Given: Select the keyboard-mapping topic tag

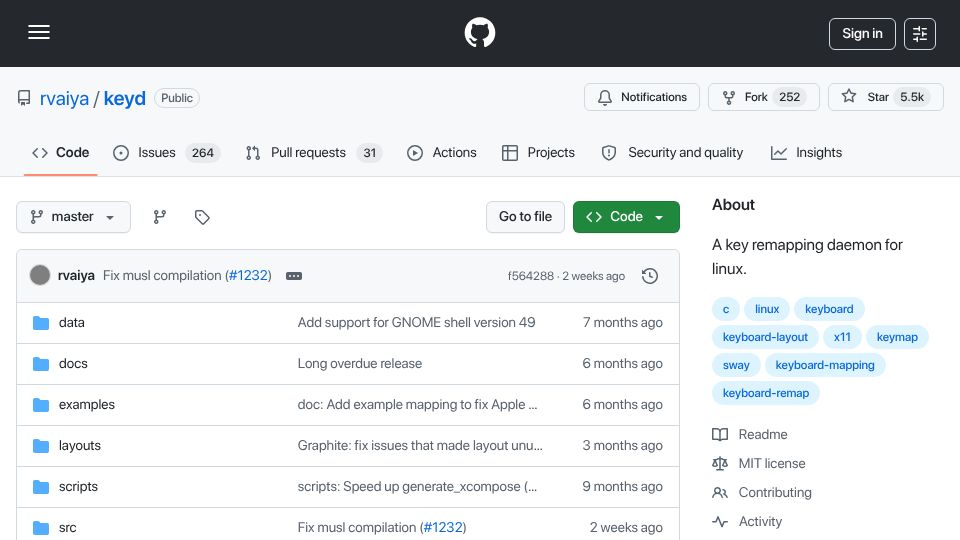Looking at the screenshot, I should point(825,366).
